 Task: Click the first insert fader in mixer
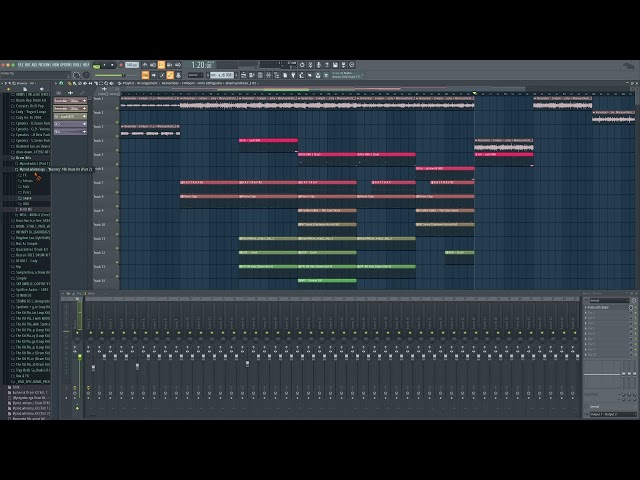pyautogui.click(x=93, y=368)
